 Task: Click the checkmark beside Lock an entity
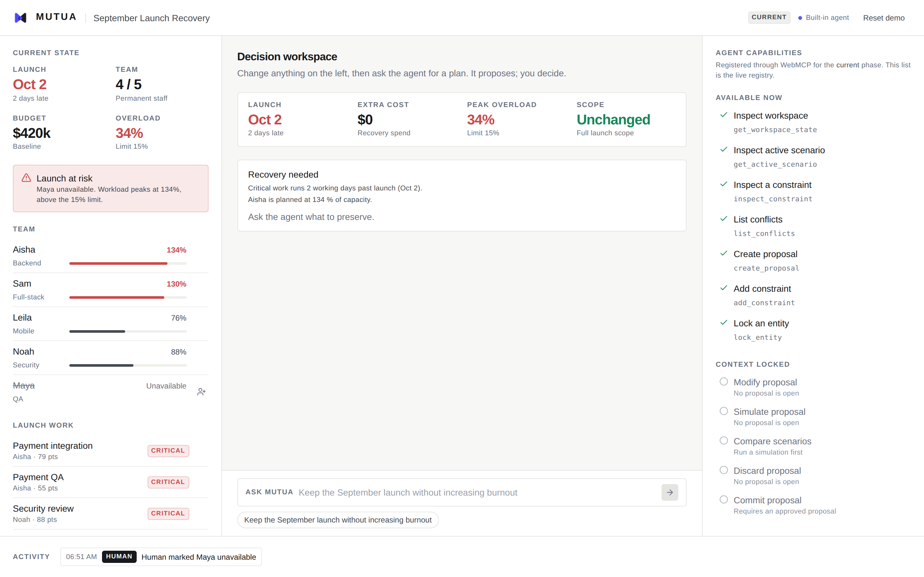723,322
